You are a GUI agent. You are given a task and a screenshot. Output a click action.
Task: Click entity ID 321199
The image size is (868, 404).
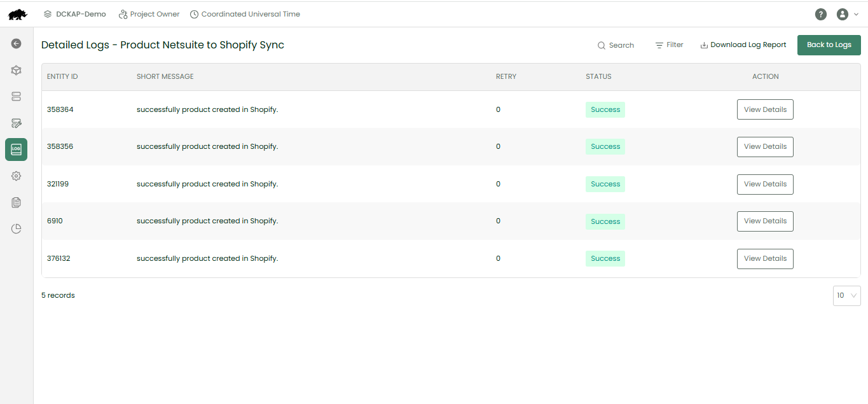coord(58,184)
